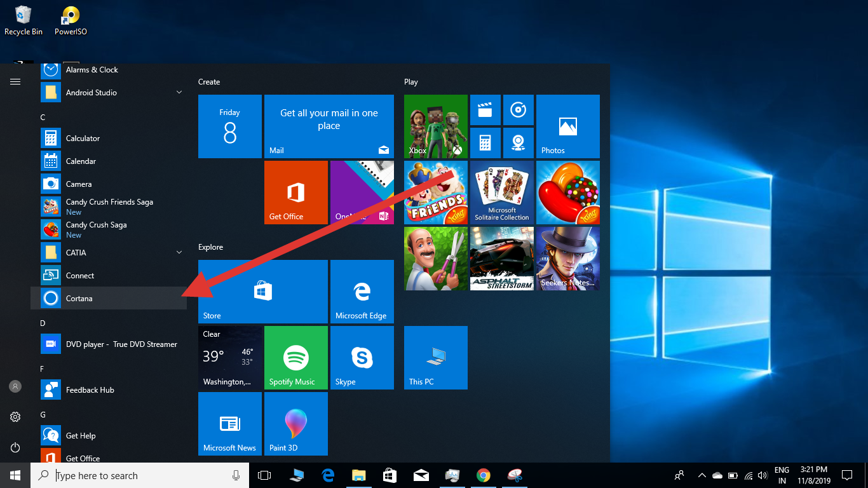This screenshot has width=868, height=488.
Task: Open the user account icon in Start sidebar
Action: point(15,386)
